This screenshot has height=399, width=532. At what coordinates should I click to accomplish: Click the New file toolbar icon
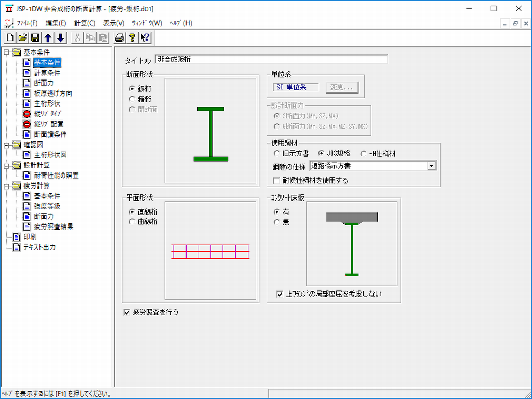click(10, 37)
